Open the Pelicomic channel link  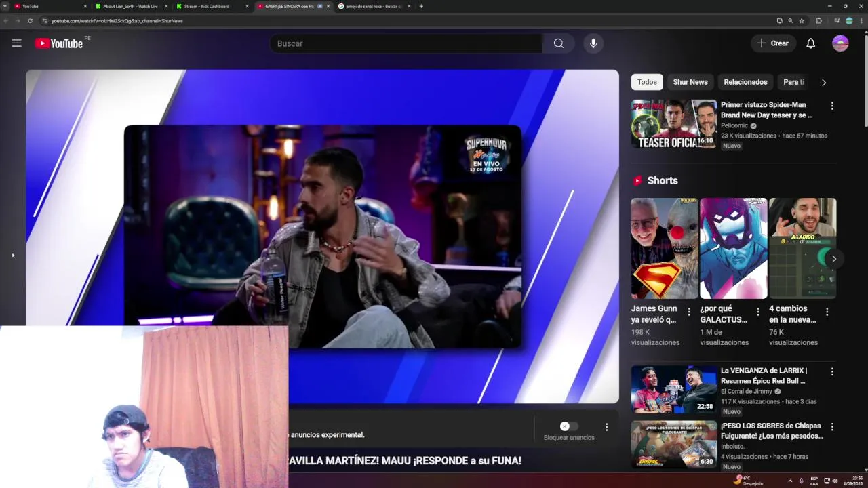pos(734,125)
